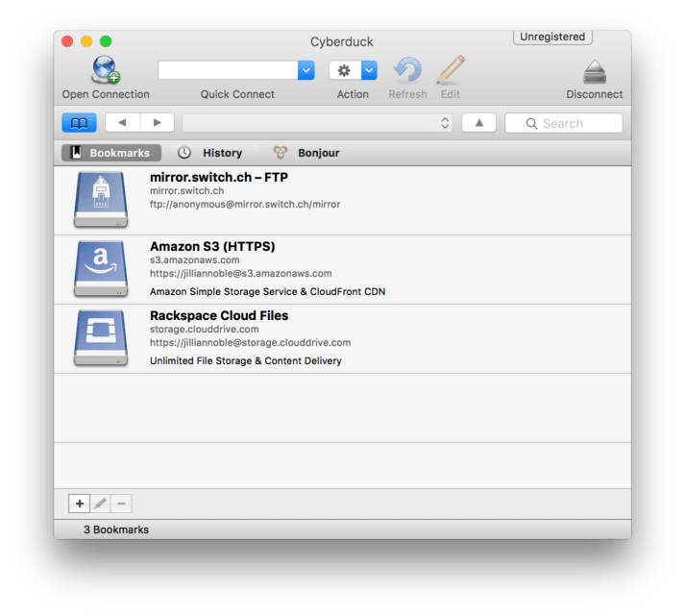Click the Amazon S3 drive icon

(101, 269)
